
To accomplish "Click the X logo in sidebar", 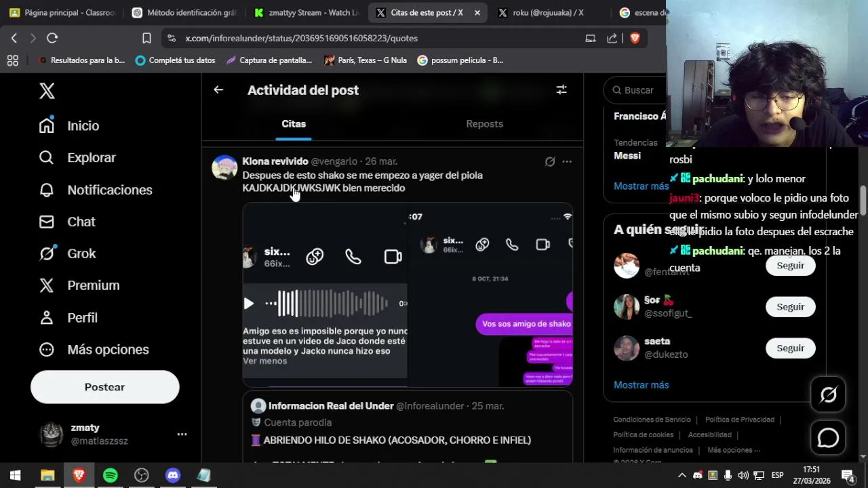I will pyautogui.click(x=47, y=91).
